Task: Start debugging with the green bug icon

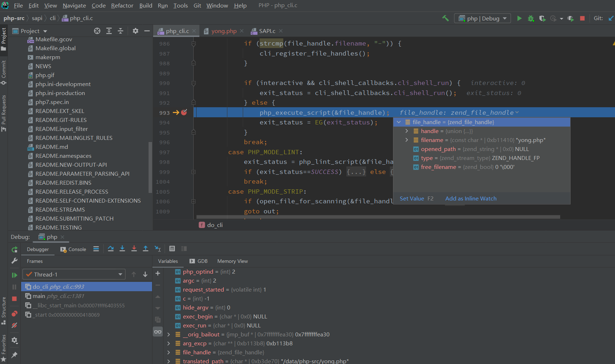Action: 531,18
